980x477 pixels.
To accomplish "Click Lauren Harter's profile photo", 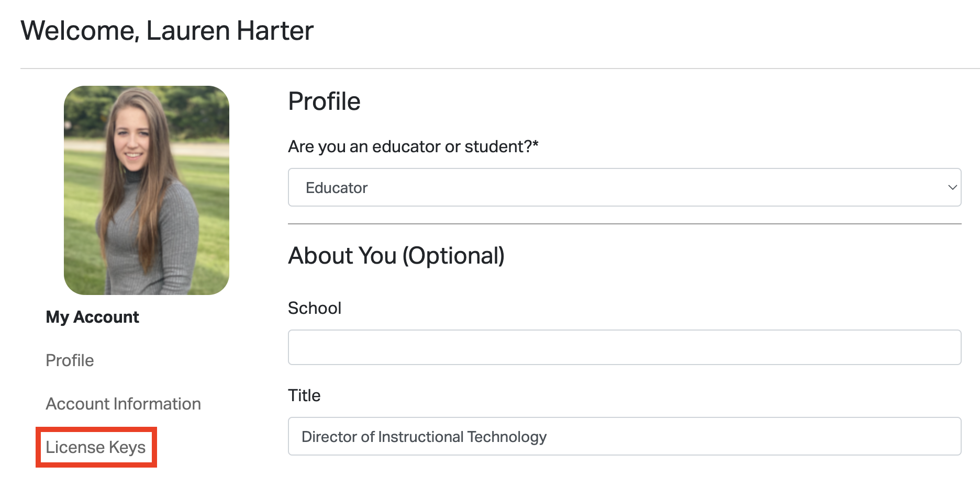I will pos(147,190).
